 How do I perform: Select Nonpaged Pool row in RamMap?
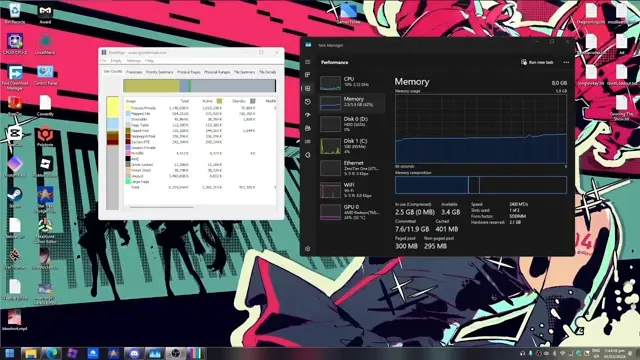pyautogui.click(x=200, y=136)
